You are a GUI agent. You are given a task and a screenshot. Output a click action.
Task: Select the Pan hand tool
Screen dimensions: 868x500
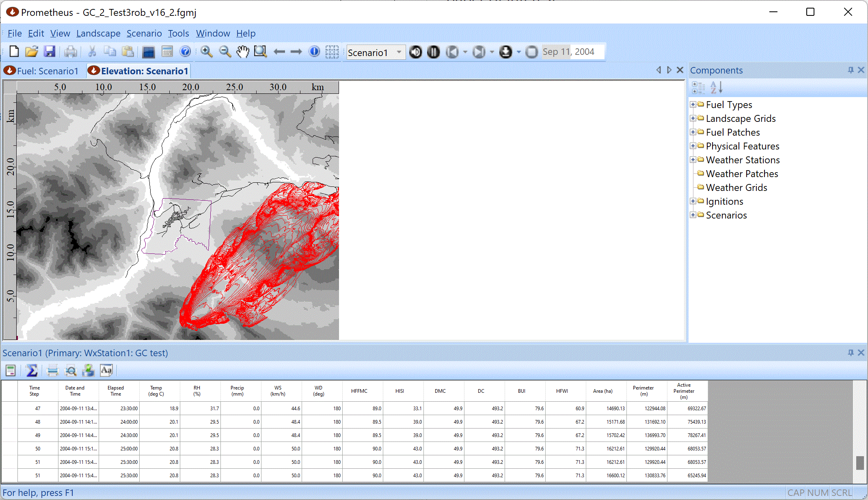[x=243, y=52]
